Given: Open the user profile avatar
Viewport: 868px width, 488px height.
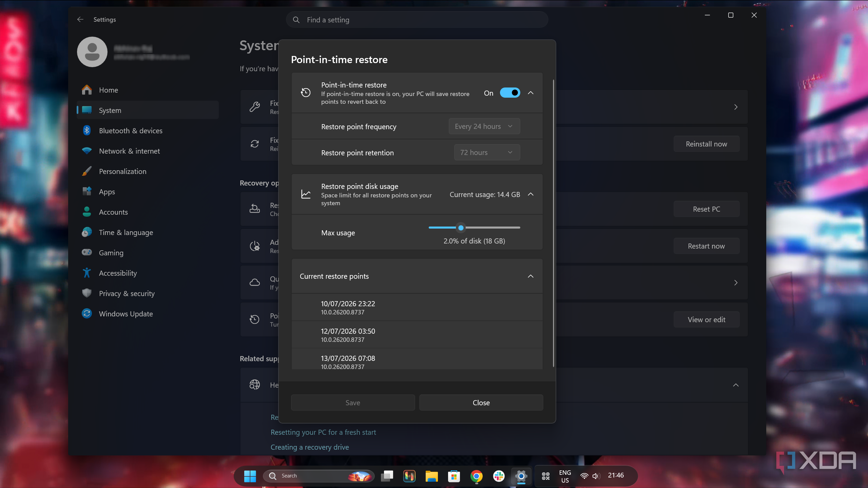Looking at the screenshot, I should pyautogui.click(x=92, y=52).
